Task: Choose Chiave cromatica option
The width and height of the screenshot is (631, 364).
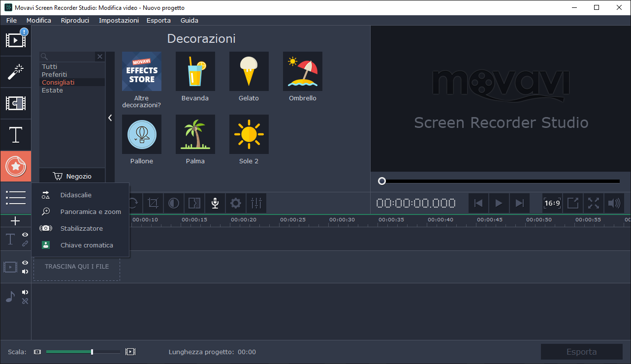Action: point(80,245)
